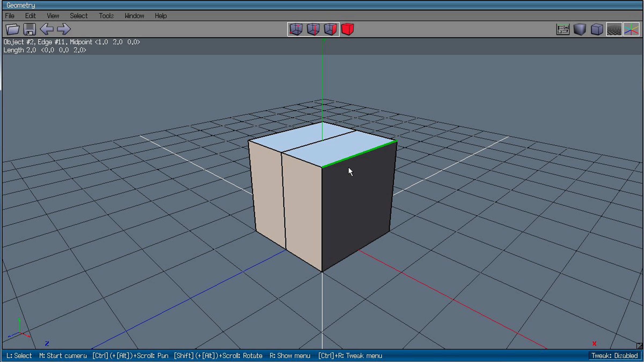Open the Select menu
This screenshot has height=362, width=644.
pyautogui.click(x=79, y=16)
